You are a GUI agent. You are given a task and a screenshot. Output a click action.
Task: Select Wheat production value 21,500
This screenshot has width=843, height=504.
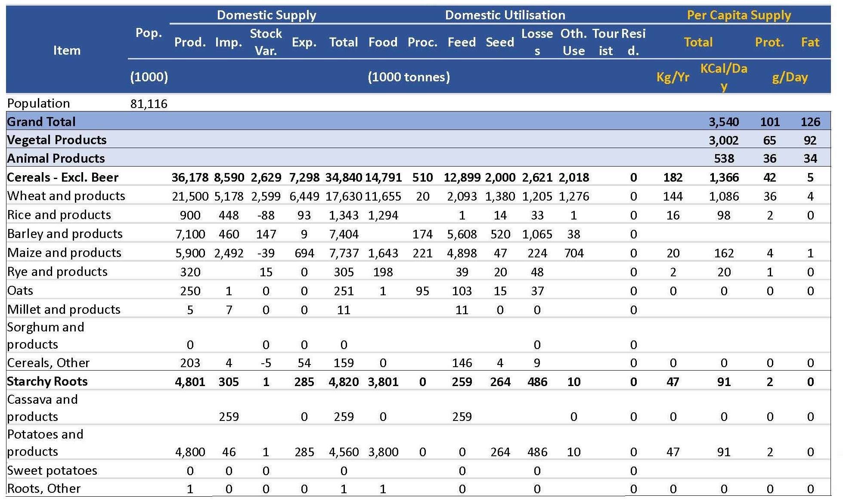[x=190, y=196]
